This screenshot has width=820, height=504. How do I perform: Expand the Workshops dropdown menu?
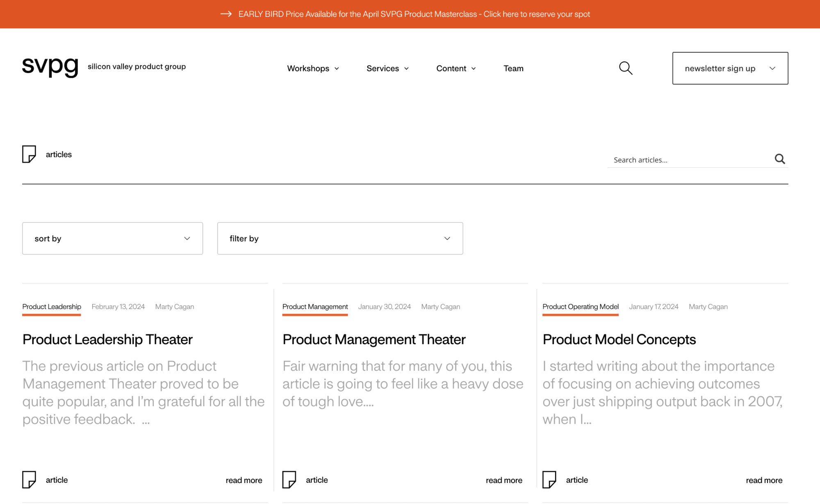pos(313,68)
